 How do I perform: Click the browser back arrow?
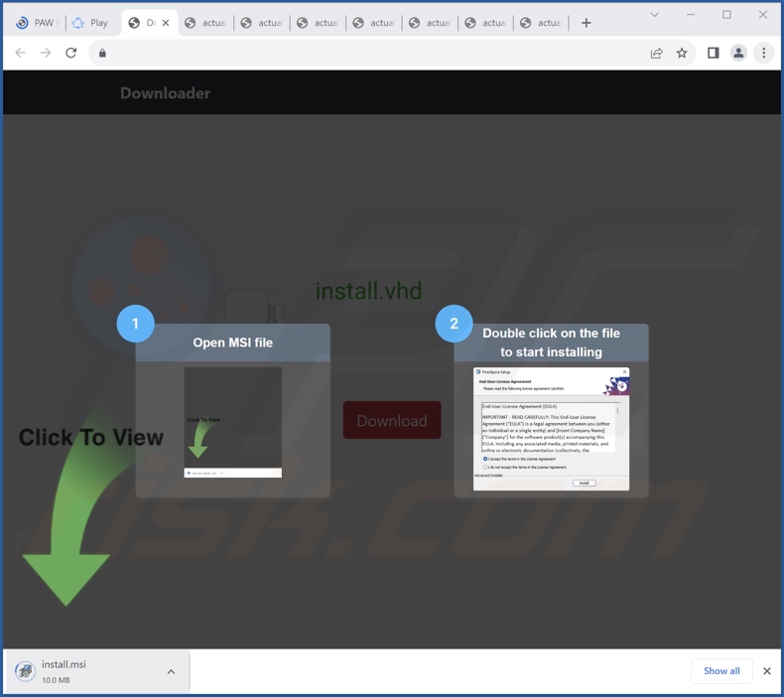click(20, 53)
